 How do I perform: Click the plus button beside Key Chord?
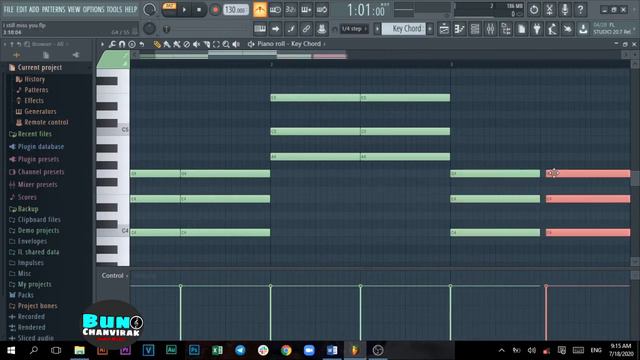[430, 29]
